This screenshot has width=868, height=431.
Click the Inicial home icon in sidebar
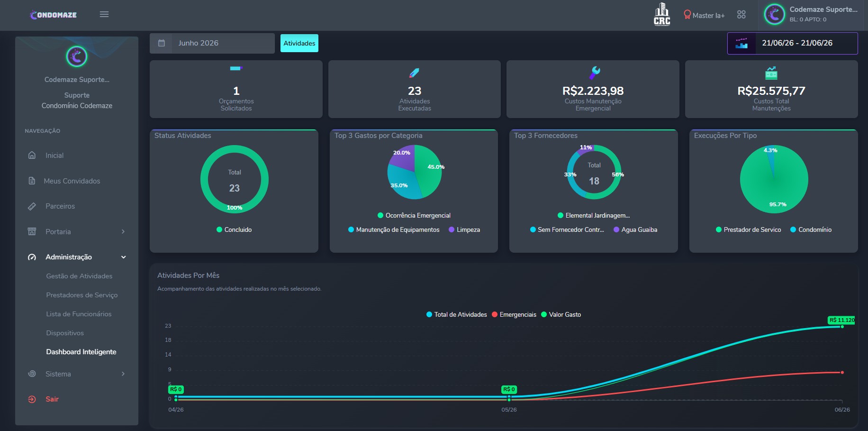[32, 155]
